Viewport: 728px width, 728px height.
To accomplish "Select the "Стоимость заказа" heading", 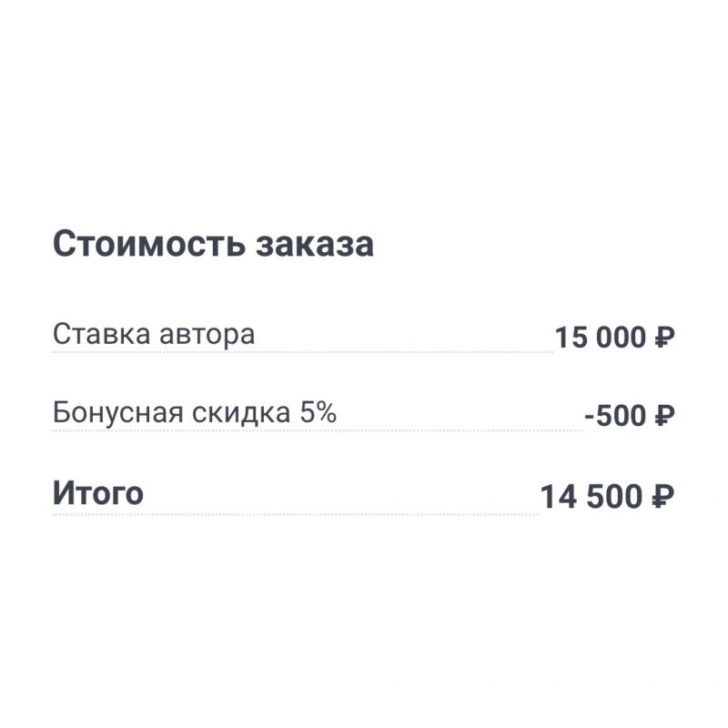I will click(x=213, y=246).
